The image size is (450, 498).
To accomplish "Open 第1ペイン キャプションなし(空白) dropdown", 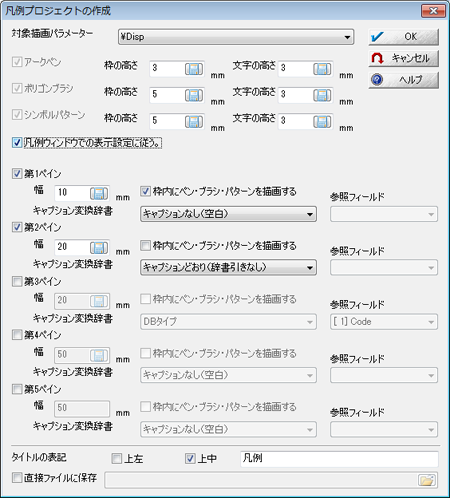I will click(x=228, y=214).
